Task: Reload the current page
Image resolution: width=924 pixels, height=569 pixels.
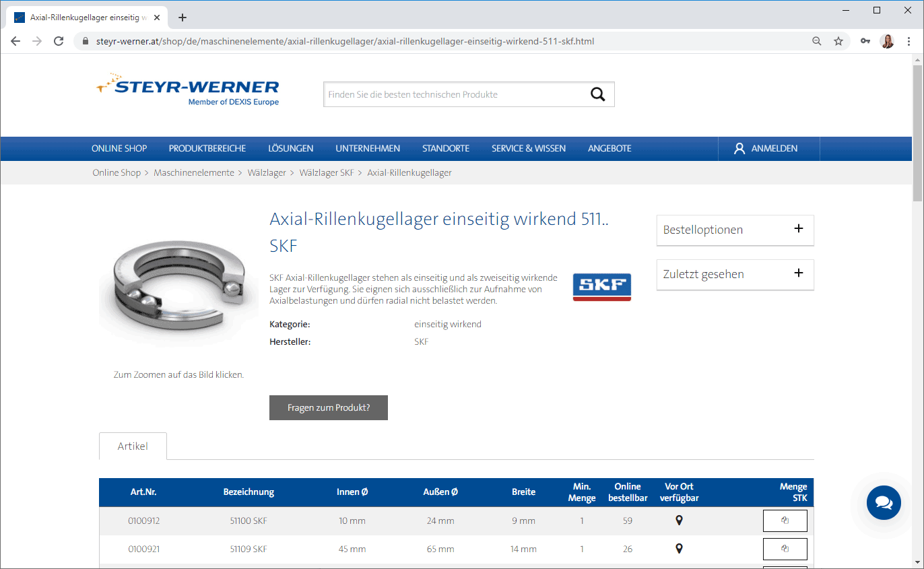Action: pyautogui.click(x=59, y=41)
